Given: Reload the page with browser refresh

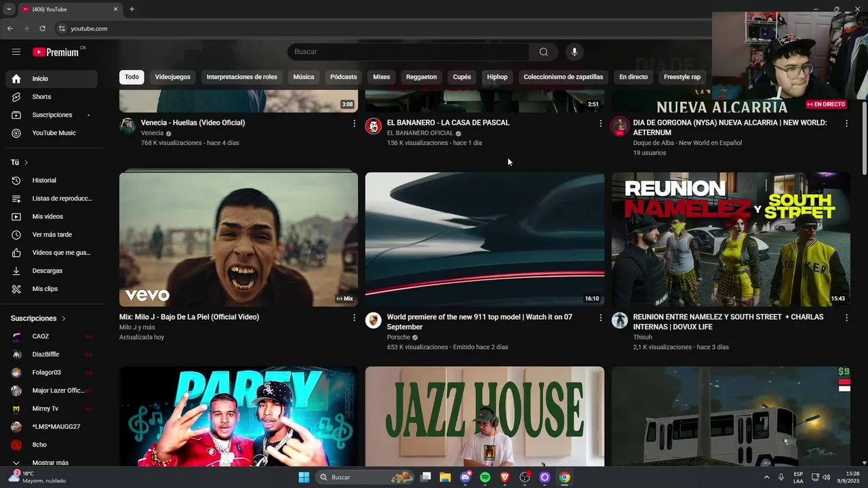Looking at the screenshot, I should click(x=43, y=28).
